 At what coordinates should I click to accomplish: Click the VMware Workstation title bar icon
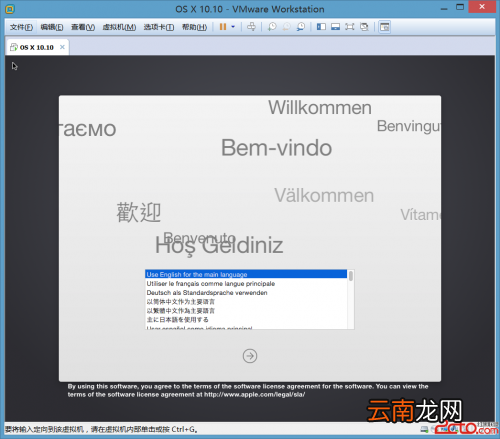pos(10,9)
